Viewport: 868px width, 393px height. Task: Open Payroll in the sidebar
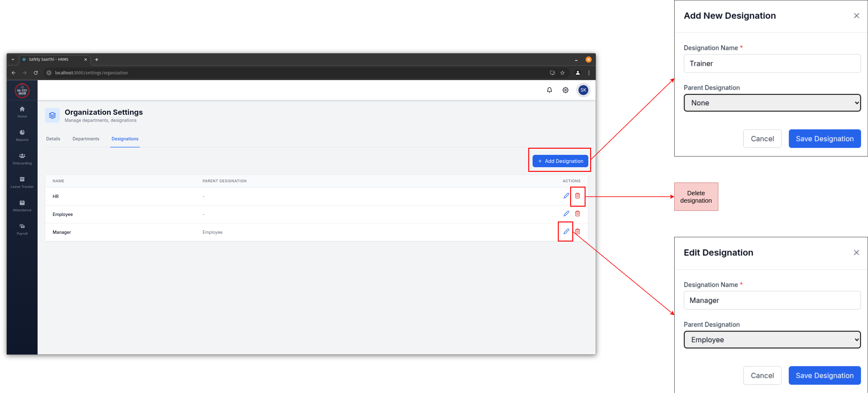tap(22, 230)
